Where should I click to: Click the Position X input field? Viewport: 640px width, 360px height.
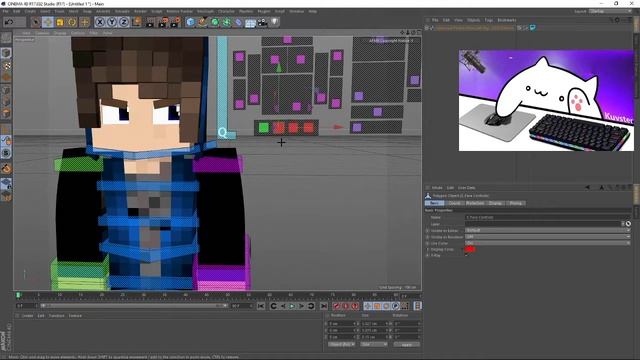[342, 324]
